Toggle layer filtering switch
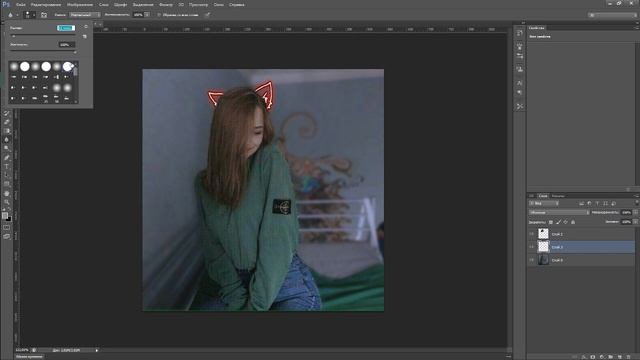The width and height of the screenshot is (640, 360). click(637, 203)
